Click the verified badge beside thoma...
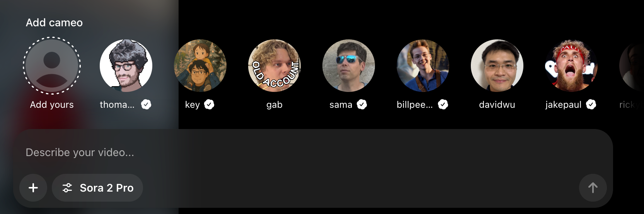Viewport: 644px width, 214px height. pos(146,104)
